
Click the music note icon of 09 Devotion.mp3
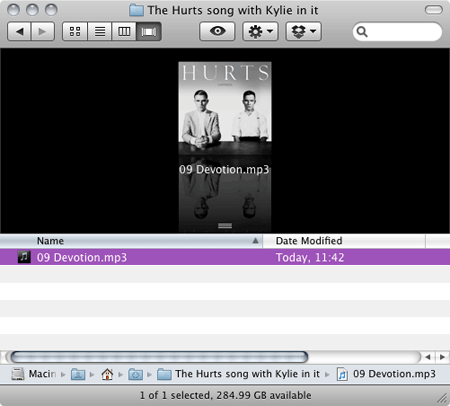click(24, 257)
